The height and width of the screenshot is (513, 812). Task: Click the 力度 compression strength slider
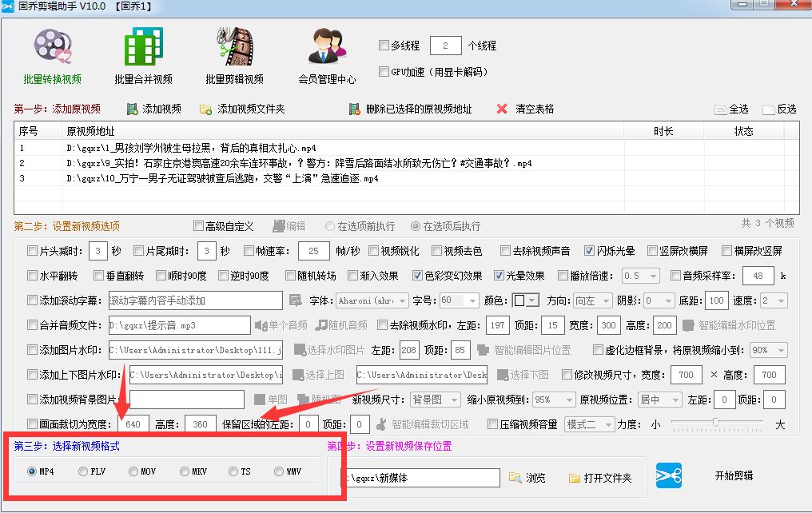(x=717, y=424)
